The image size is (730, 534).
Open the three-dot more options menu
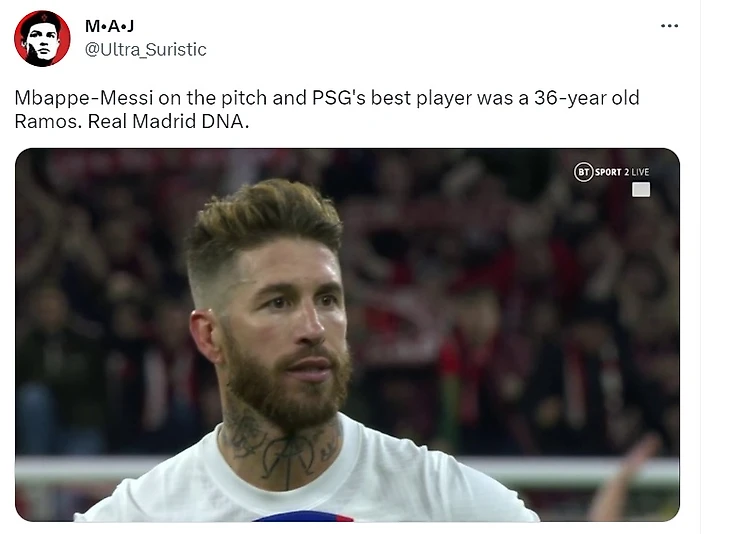pos(669,26)
